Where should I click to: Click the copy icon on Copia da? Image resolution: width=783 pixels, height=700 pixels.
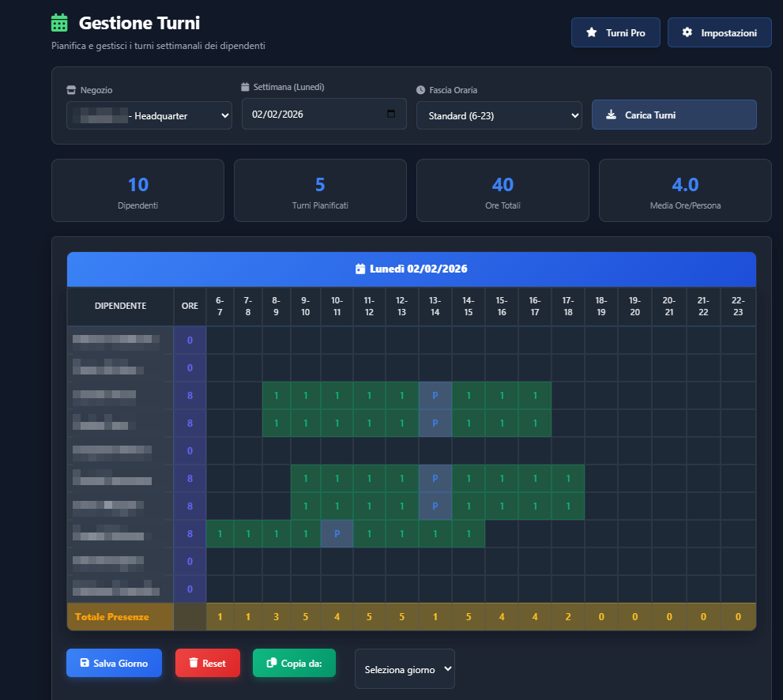point(271,664)
